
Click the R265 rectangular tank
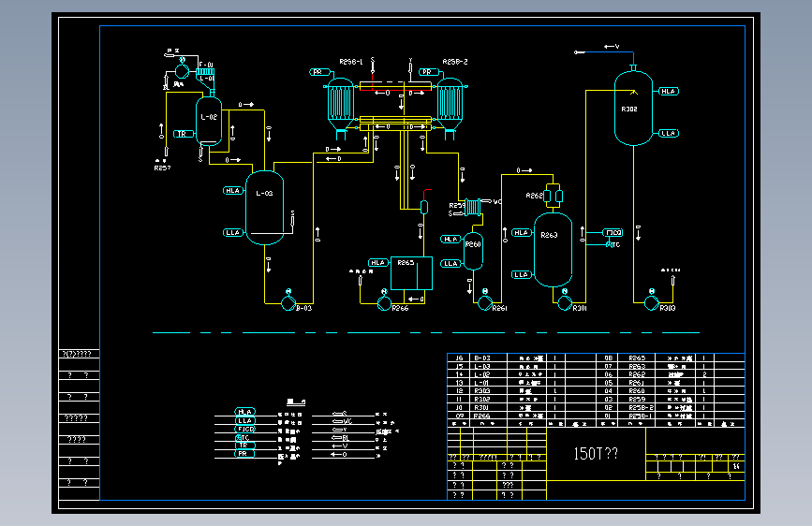coord(412,273)
